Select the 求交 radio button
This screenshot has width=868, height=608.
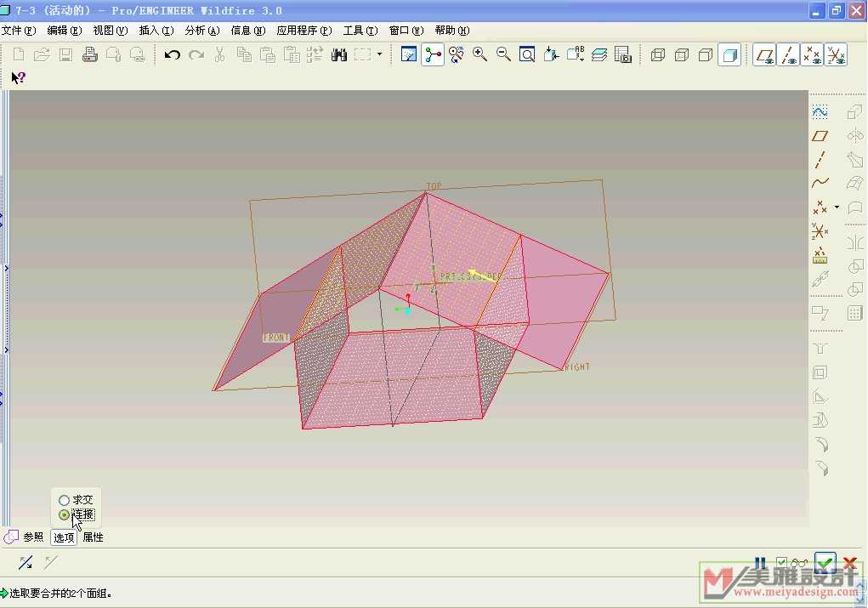[65, 501]
